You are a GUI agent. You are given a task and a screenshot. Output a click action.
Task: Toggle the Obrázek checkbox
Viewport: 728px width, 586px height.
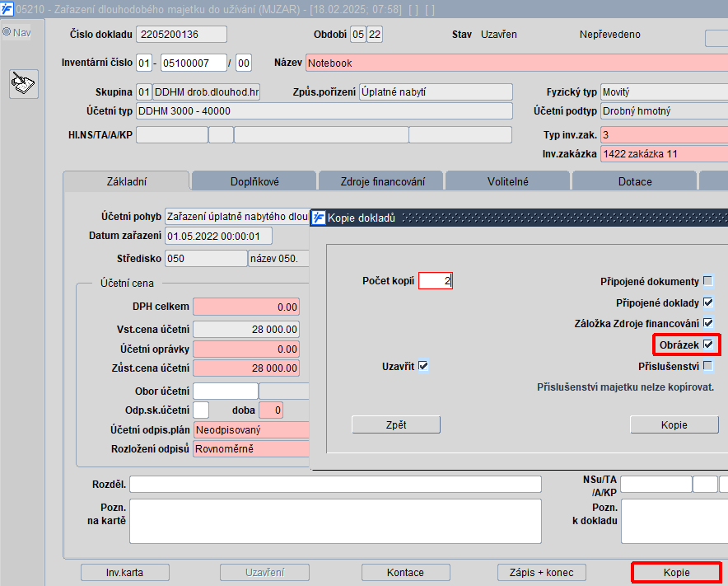(x=708, y=345)
